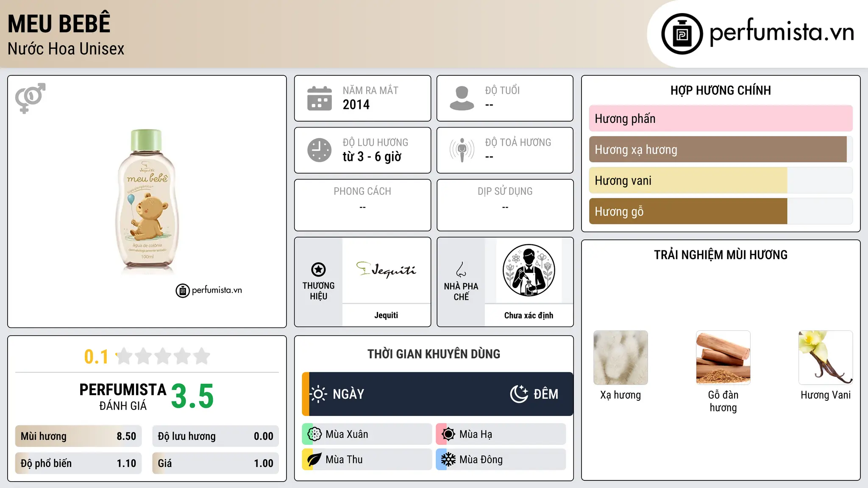This screenshot has height=488, width=868.
Task: Click the moon icon next to Đêm
Action: click(519, 394)
